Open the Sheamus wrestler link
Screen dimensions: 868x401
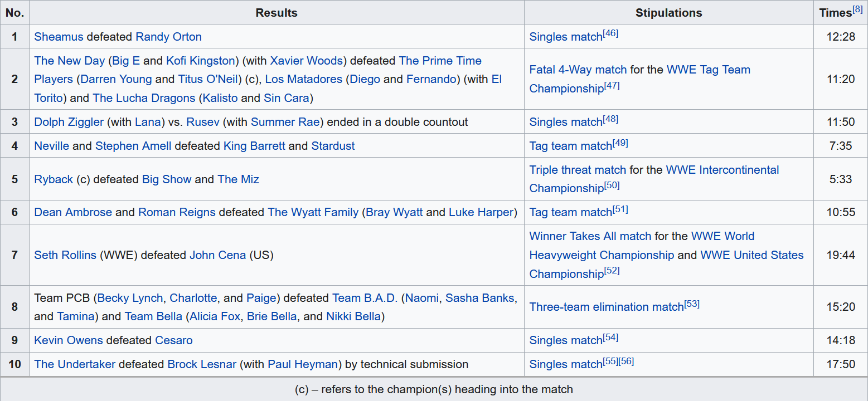[59, 37]
